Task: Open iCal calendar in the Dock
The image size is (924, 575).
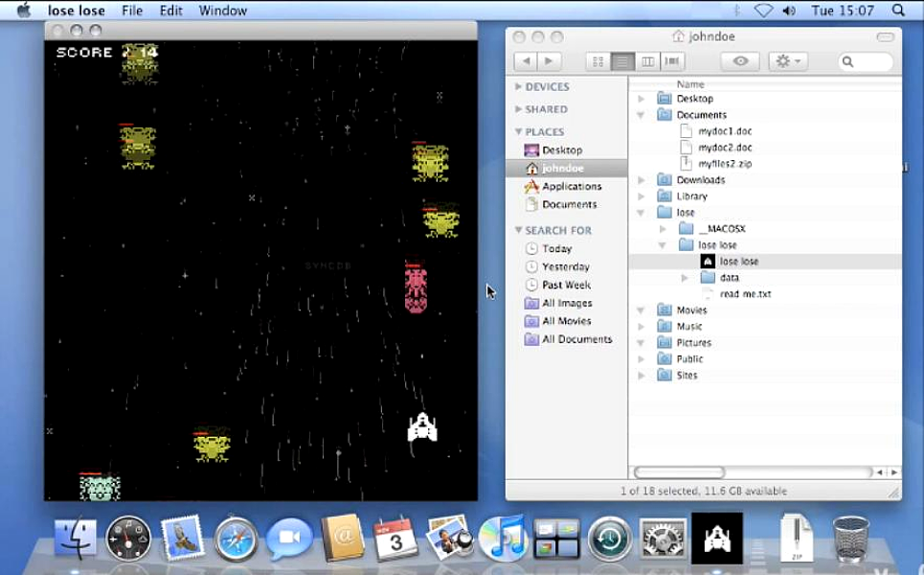Action: point(396,539)
